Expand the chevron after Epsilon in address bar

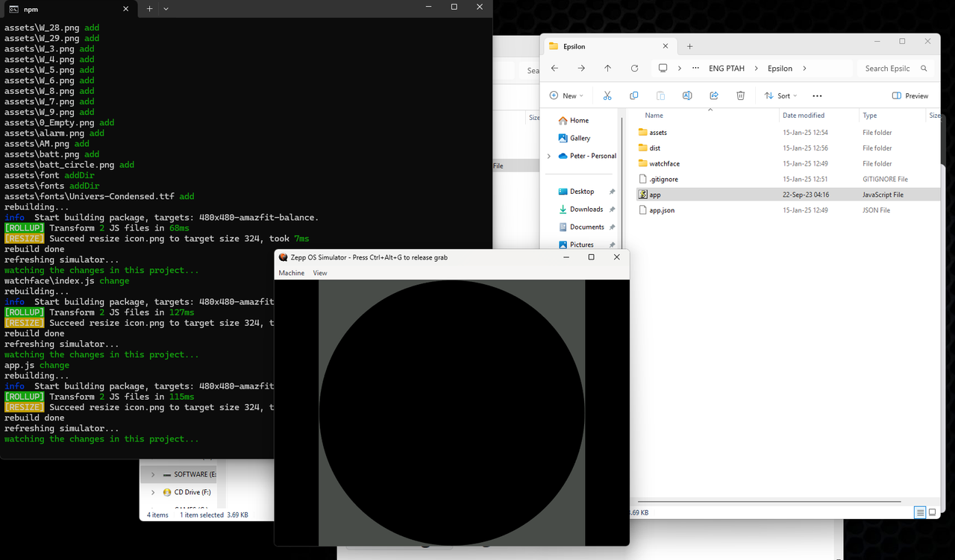pos(804,68)
